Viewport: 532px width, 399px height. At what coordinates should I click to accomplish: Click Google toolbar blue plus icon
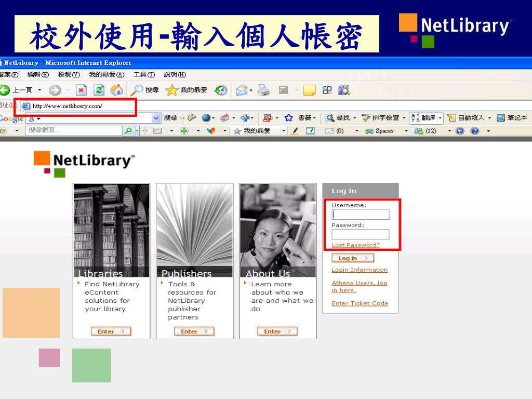click(x=245, y=118)
